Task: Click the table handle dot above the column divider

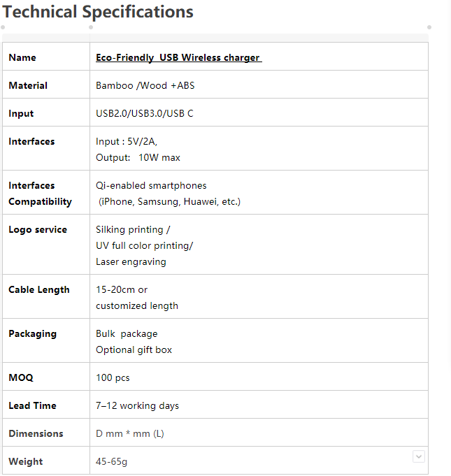Action: coord(91,27)
